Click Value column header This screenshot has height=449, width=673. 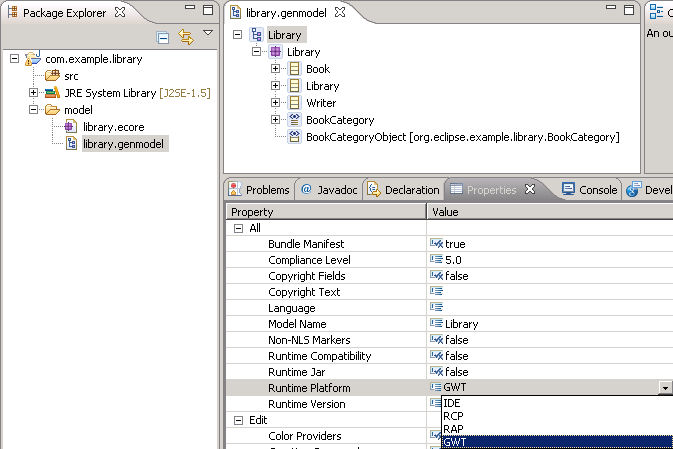550,212
